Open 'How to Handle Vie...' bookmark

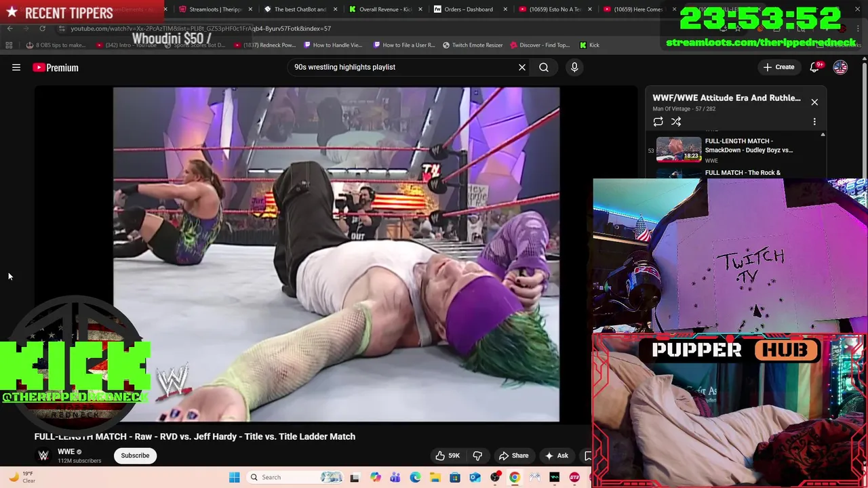(333, 45)
